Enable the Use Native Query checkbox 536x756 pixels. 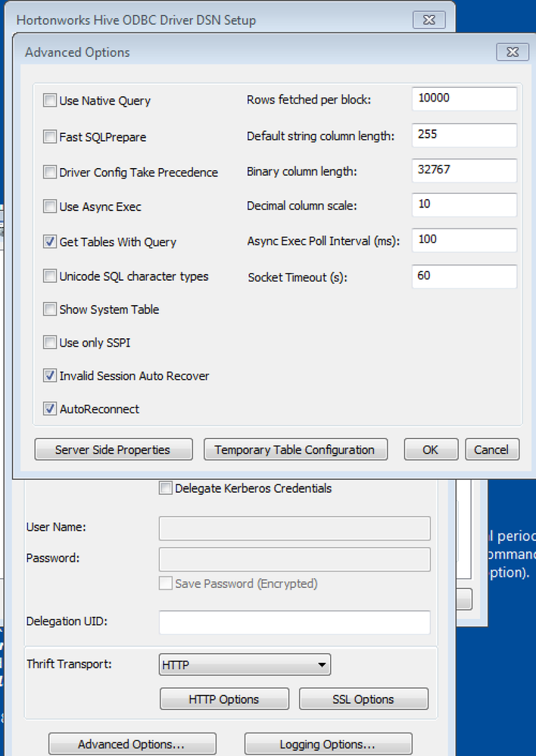click(x=50, y=101)
